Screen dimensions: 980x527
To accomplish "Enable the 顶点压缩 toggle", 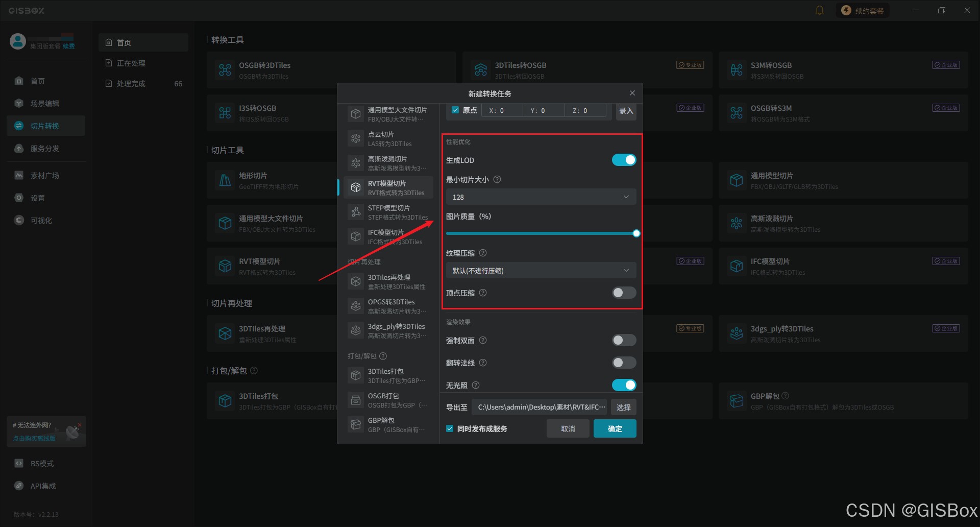I will pos(624,293).
